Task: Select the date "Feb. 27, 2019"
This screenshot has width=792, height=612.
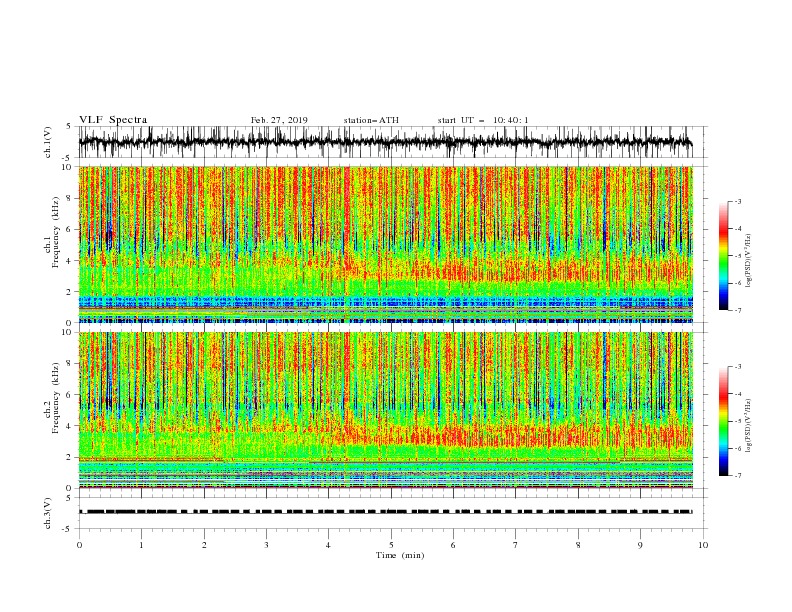Action: [x=279, y=120]
